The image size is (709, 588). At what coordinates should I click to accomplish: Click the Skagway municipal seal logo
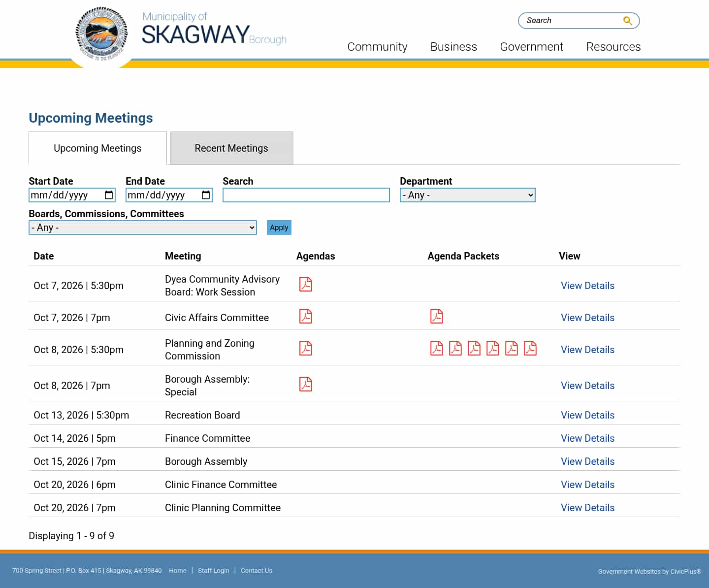tap(102, 33)
